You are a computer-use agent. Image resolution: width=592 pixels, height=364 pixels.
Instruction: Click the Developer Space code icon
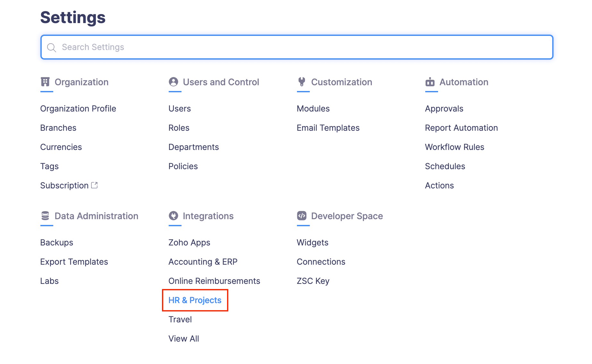tap(302, 216)
